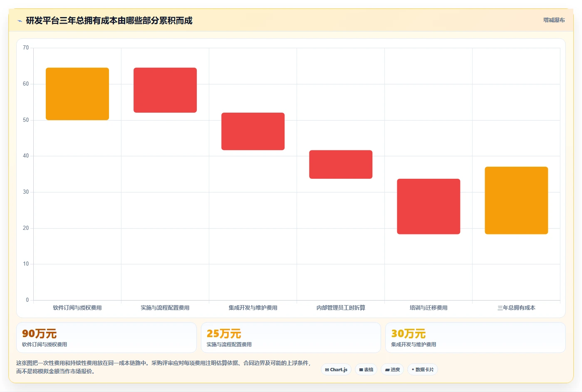Click the y-axis value 40

(26, 156)
